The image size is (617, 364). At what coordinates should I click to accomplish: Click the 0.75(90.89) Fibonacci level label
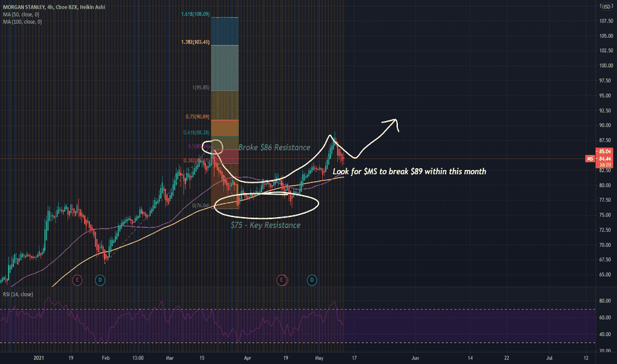point(197,117)
